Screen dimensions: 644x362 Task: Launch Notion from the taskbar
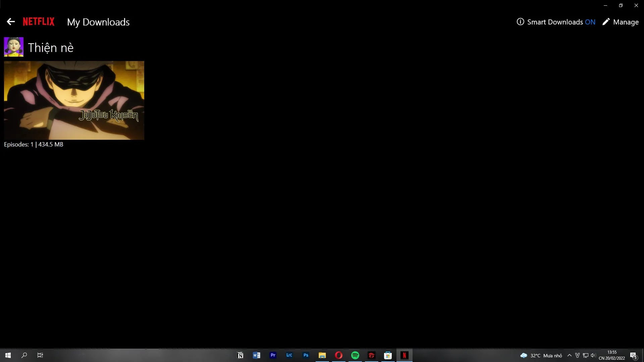click(x=240, y=355)
